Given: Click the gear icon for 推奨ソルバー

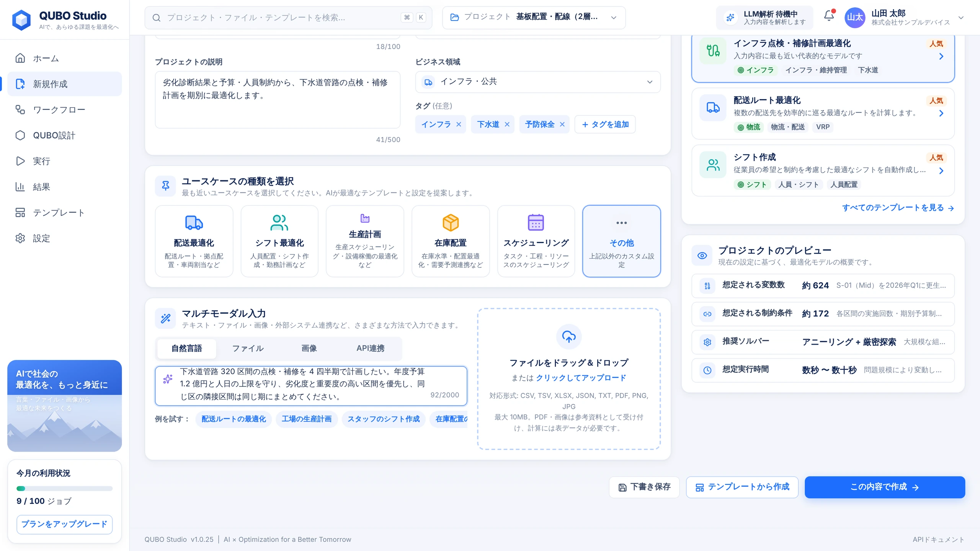Looking at the screenshot, I should click(x=707, y=342).
